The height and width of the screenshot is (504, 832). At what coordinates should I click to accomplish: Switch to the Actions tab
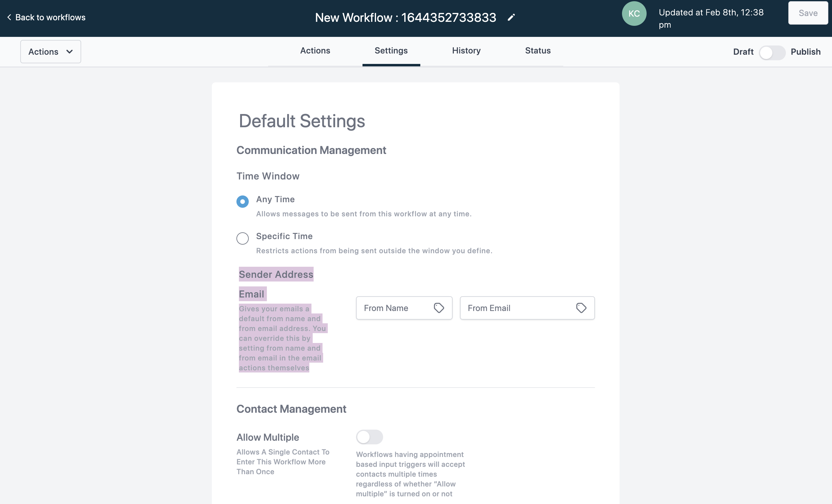(315, 51)
